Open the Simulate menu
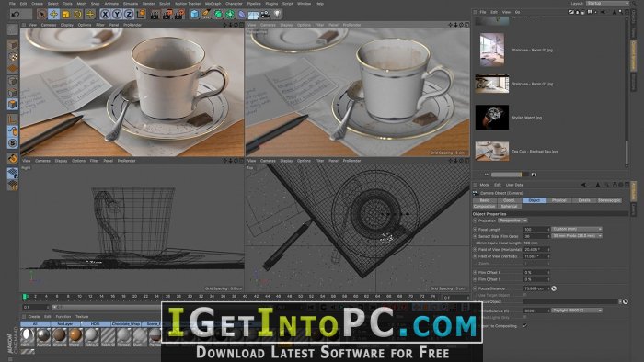The image size is (644, 362). click(x=131, y=4)
